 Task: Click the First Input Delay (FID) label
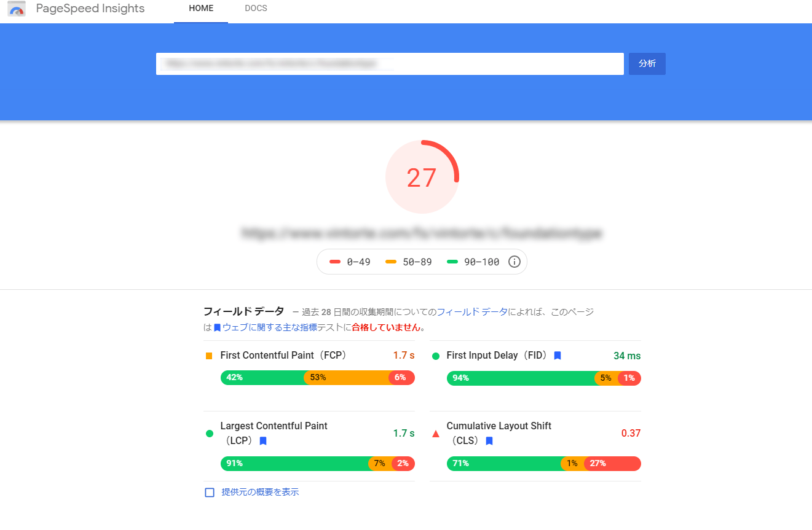[497, 356]
